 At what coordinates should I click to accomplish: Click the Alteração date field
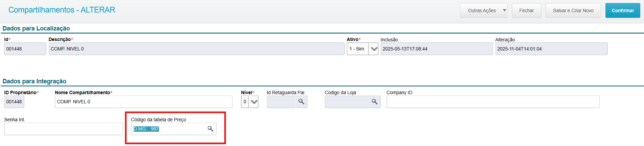click(x=551, y=49)
